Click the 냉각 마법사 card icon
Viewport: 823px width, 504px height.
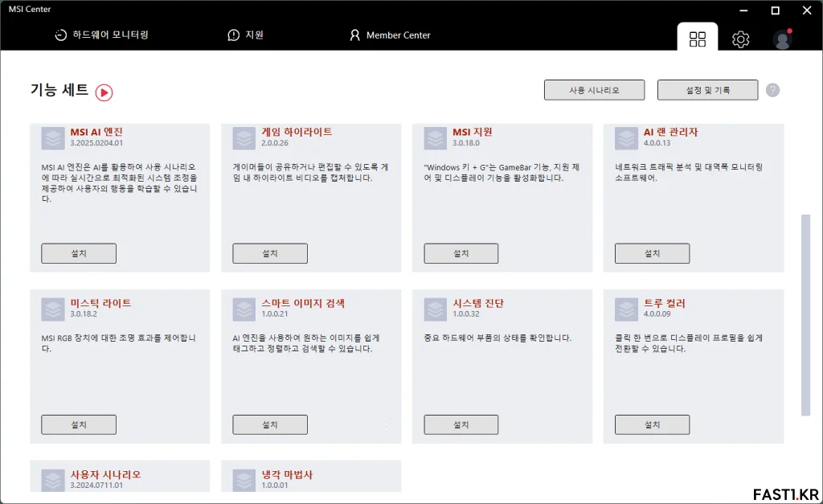tap(244, 481)
